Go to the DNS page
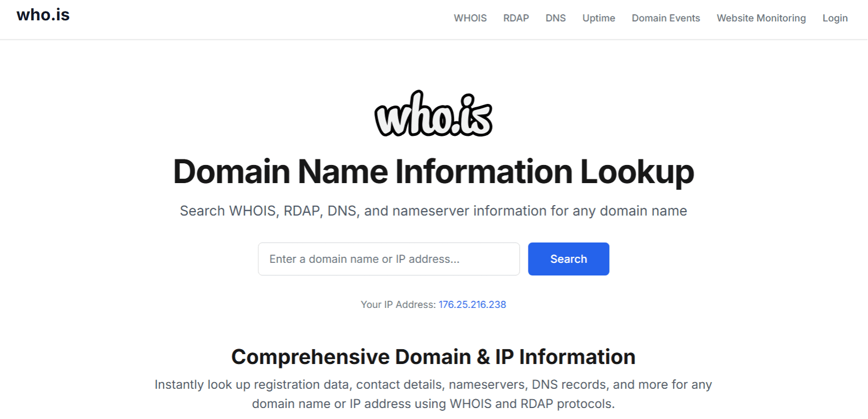 [x=555, y=18]
